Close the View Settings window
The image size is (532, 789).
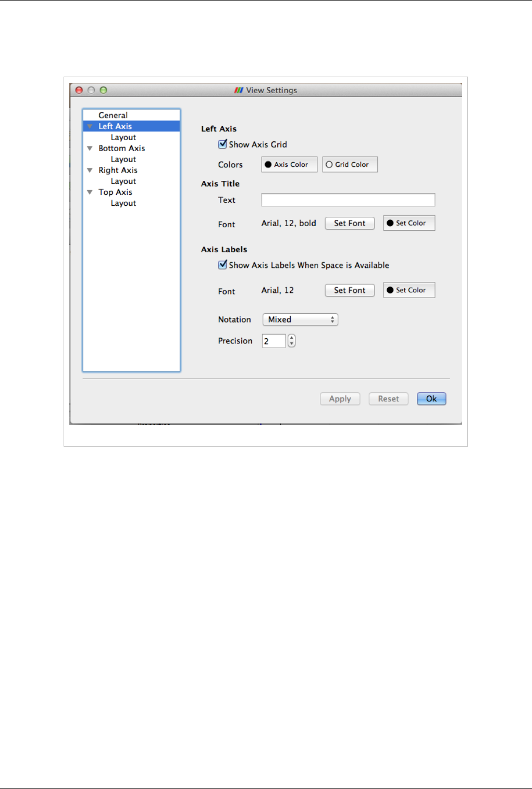click(79, 90)
